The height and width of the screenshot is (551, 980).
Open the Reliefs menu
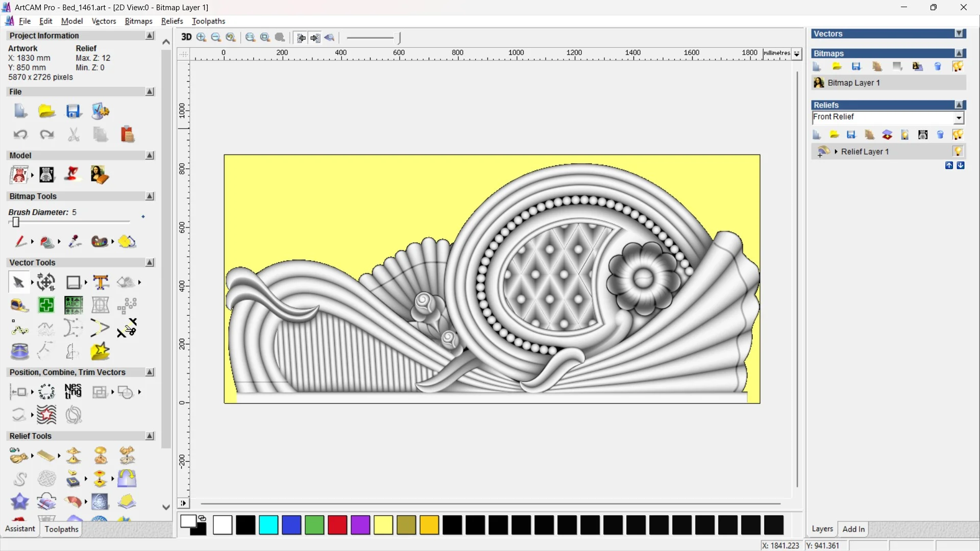click(171, 21)
